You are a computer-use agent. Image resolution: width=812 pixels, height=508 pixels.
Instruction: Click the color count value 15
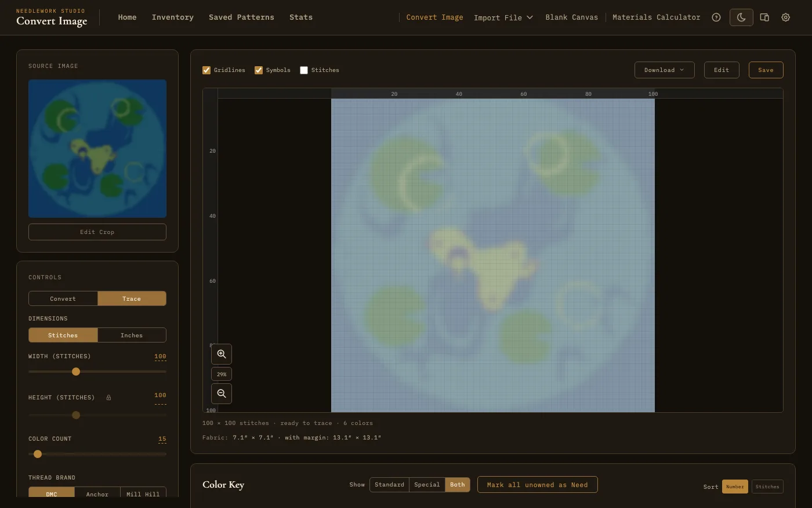pyautogui.click(x=162, y=439)
